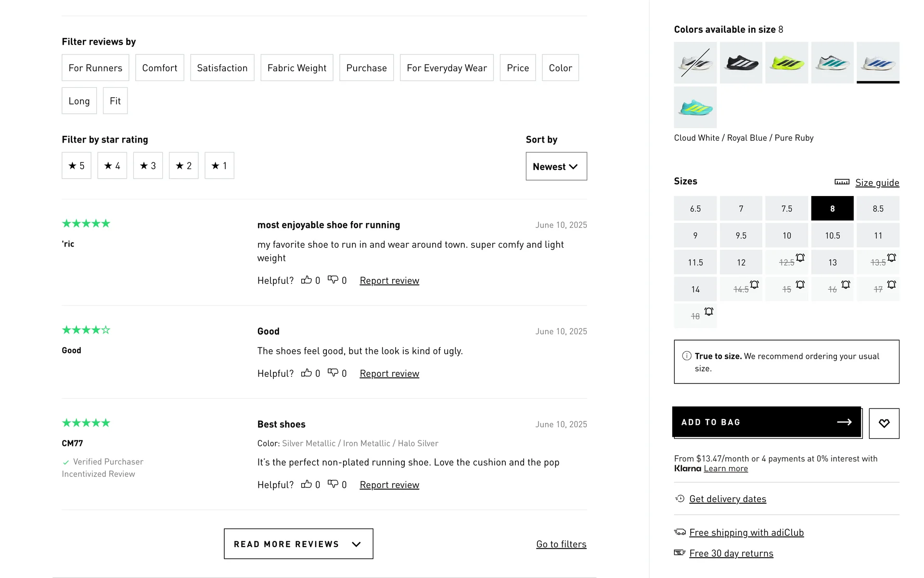Click Add to Bag button
This screenshot has width=924, height=578.
tap(766, 422)
